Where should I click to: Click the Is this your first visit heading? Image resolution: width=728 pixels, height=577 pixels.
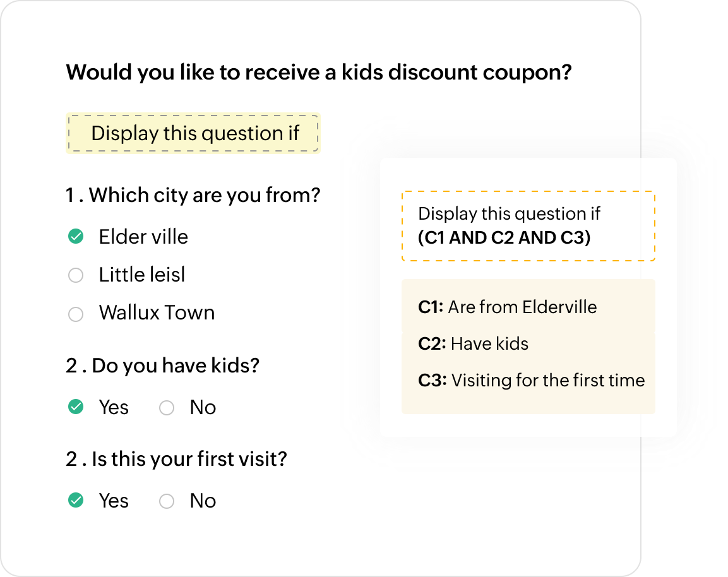(176, 459)
